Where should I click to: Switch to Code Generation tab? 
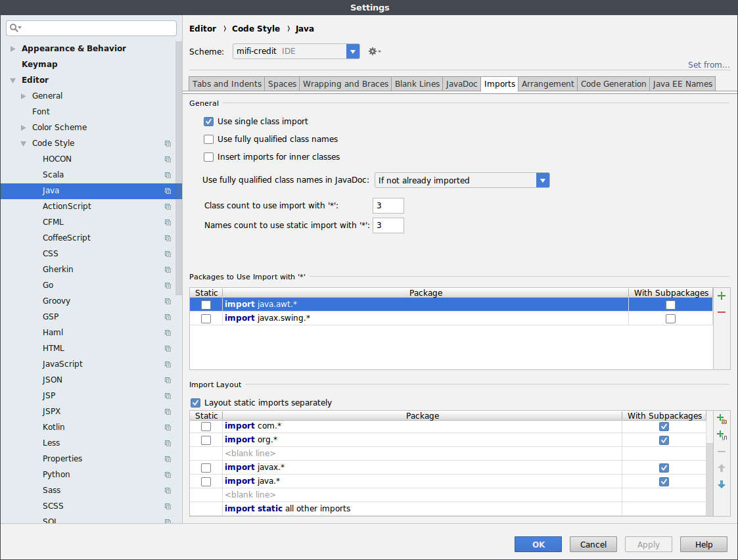point(613,83)
